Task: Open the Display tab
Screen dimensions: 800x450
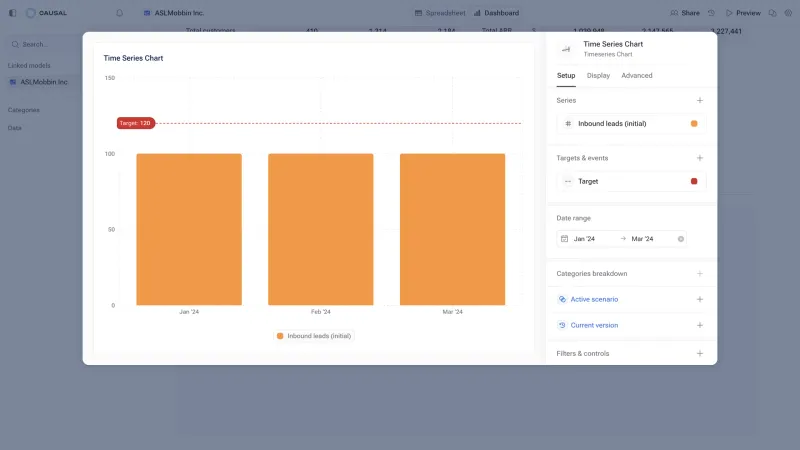Action: (x=598, y=76)
